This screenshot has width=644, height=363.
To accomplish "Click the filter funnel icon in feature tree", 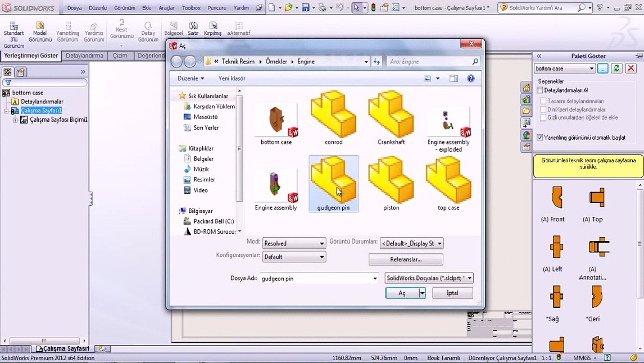I will 8,83.
